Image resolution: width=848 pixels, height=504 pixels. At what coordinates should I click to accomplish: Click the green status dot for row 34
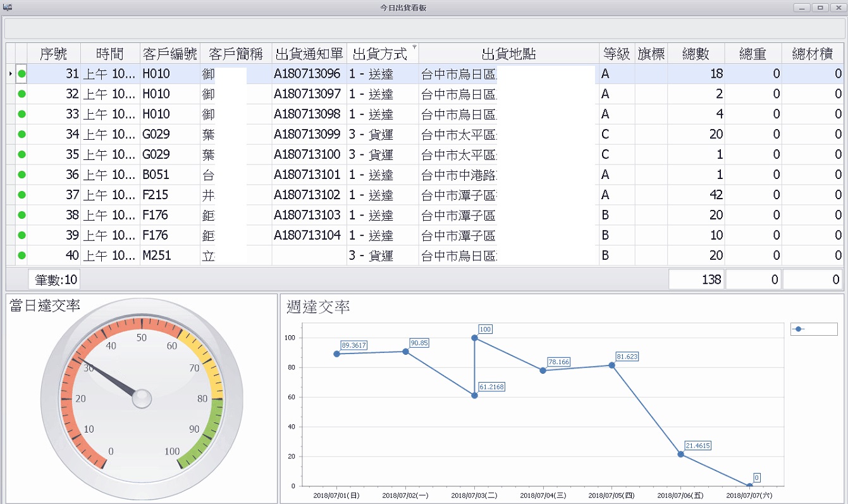tap(22, 135)
